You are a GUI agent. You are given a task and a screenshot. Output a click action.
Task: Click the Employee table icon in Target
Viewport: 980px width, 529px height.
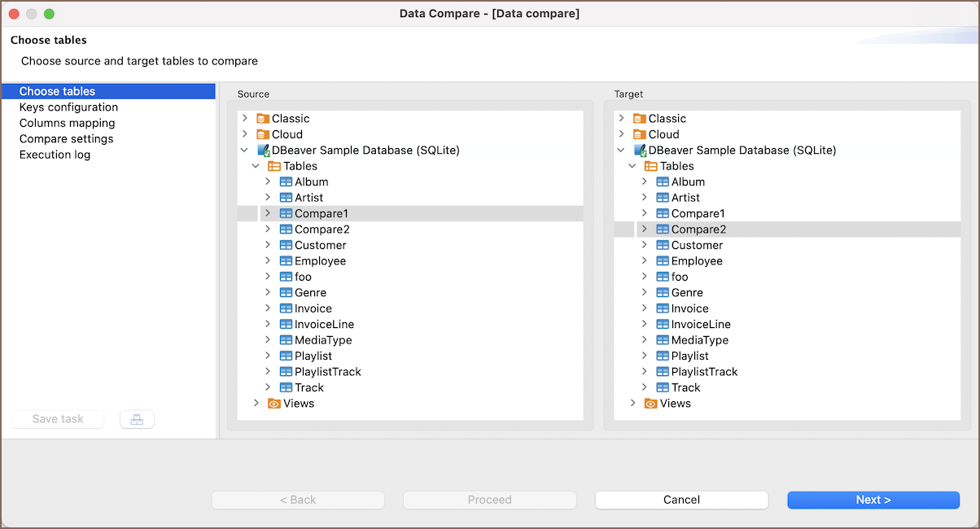(x=663, y=261)
